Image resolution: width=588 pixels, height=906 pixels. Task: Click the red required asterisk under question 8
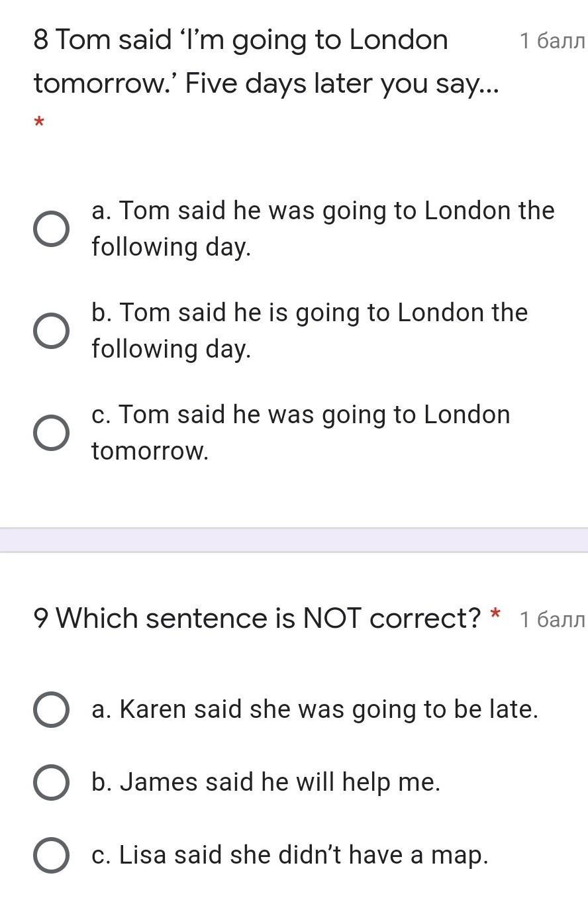(39, 123)
